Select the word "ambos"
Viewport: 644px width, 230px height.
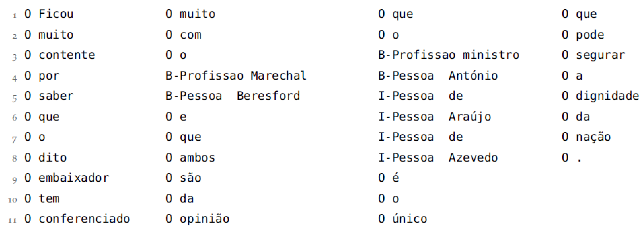(x=197, y=158)
